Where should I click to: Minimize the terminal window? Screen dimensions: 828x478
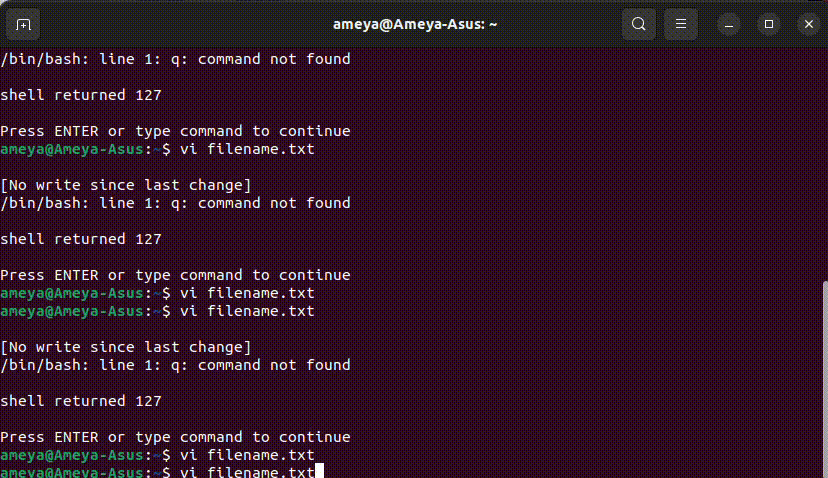[729, 24]
